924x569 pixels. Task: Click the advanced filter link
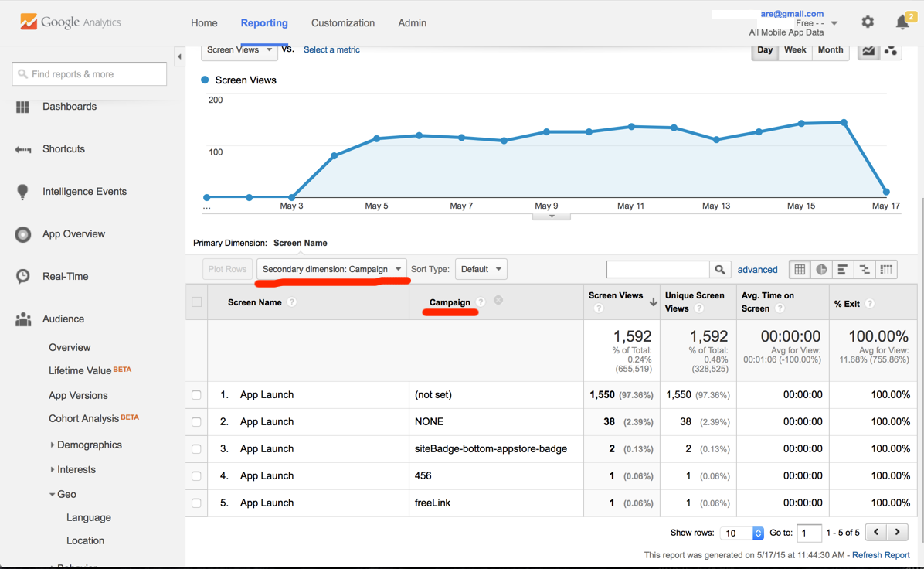[x=757, y=270]
